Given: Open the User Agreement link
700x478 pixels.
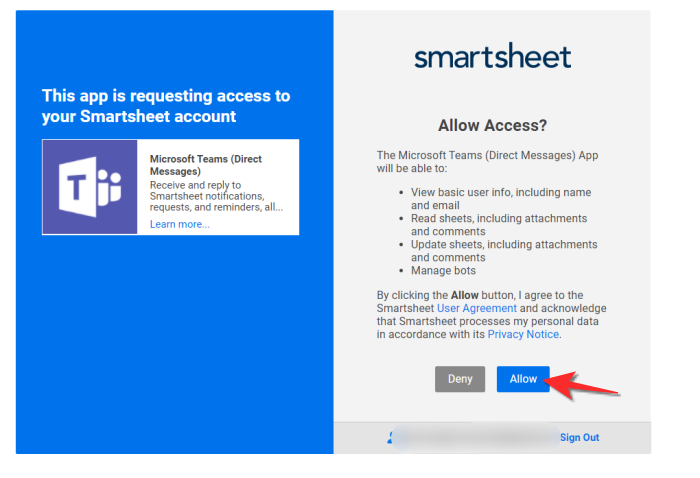Looking at the screenshot, I should click(x=476, y=308).
